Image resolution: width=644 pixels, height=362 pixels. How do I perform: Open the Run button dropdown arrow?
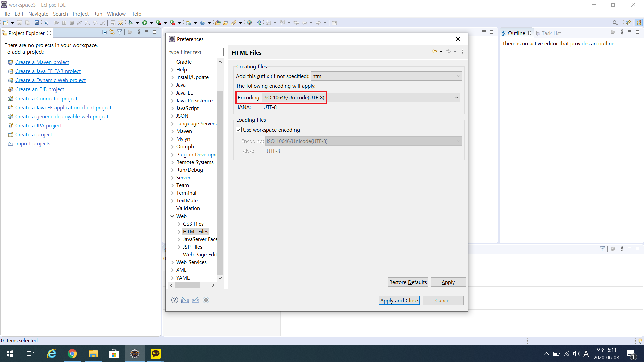point(151,23)
